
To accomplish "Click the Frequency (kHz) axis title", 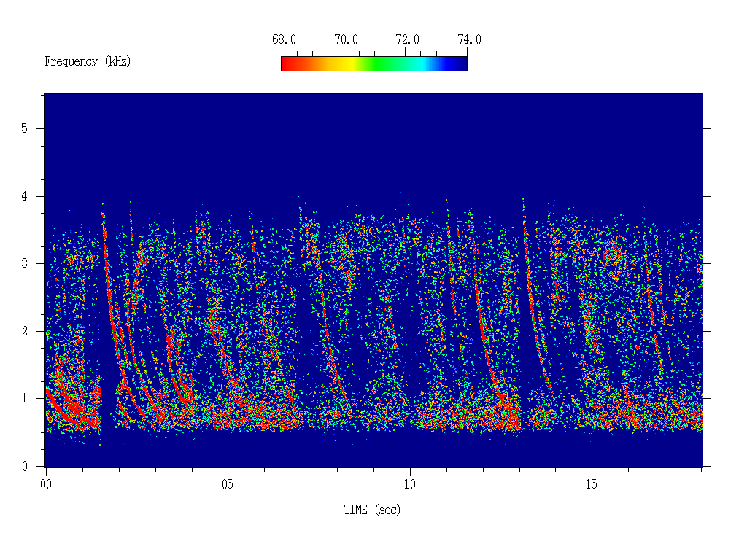I will (x=88, y=62).
